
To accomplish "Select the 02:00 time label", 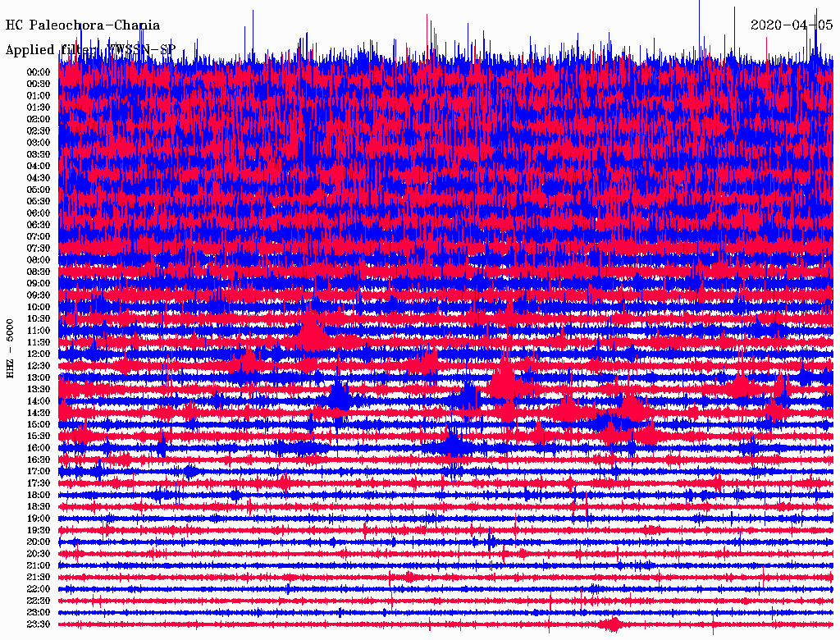I will [39, 119].
